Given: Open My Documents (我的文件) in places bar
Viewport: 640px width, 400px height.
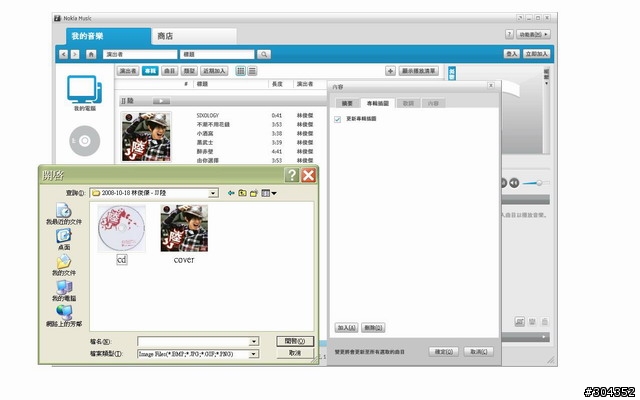Looking at the screenshot, I should point(64,265).
